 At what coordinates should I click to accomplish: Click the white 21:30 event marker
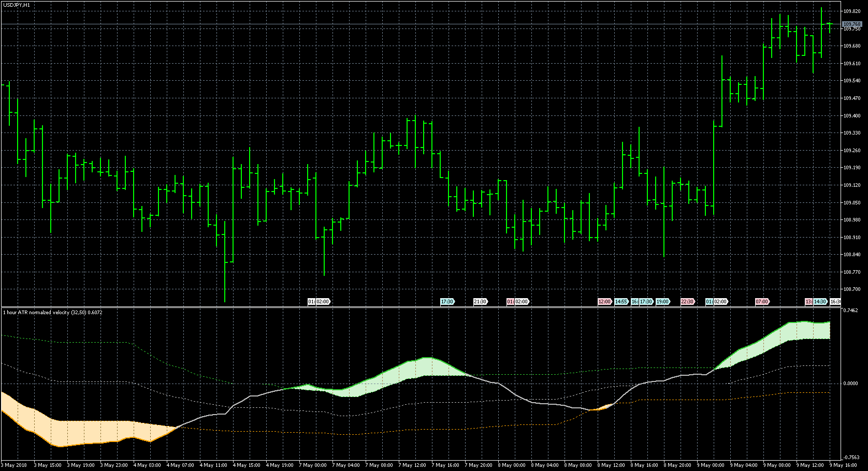coord(480,302)
